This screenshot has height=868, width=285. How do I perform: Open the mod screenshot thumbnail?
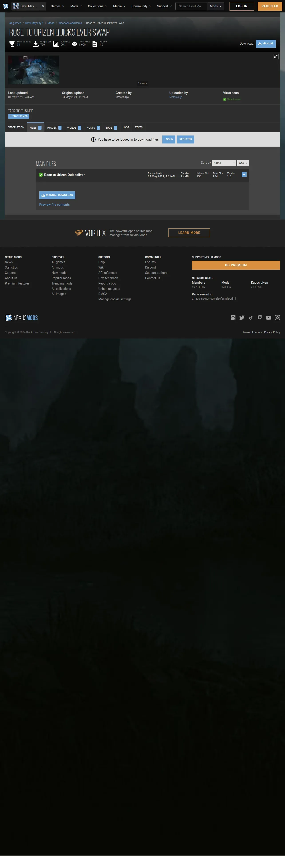click(34, 70)
